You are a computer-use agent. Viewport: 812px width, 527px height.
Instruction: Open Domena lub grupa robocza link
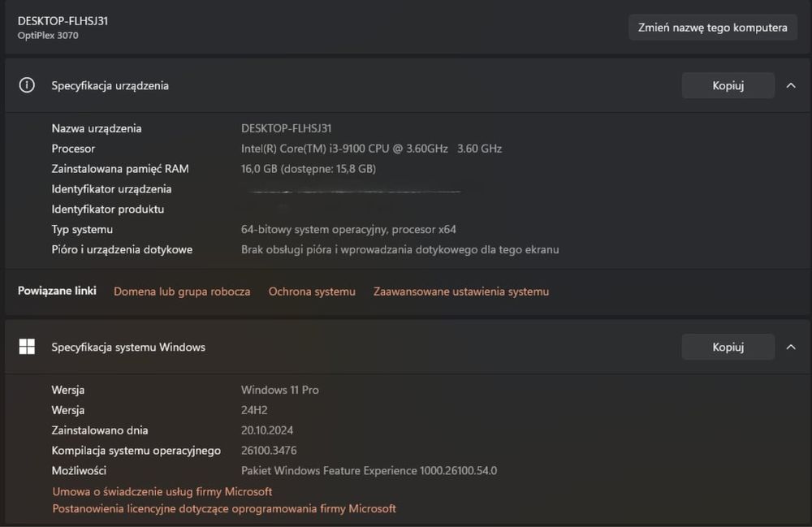coord(182,292)
